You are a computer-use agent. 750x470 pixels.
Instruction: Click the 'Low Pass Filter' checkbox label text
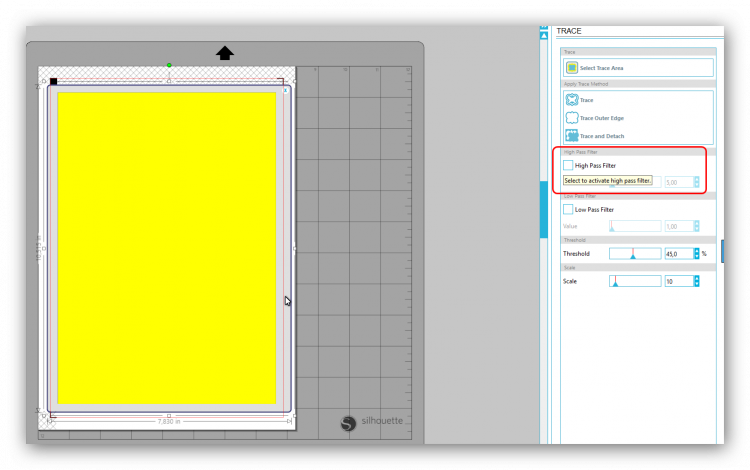point(594,209)
